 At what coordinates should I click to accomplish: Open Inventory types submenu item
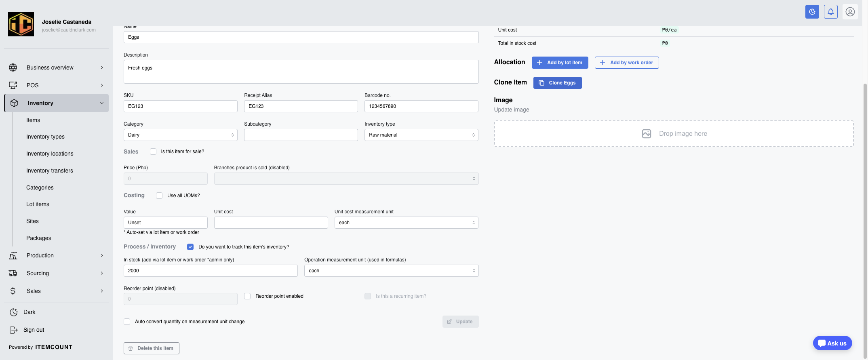45,137
